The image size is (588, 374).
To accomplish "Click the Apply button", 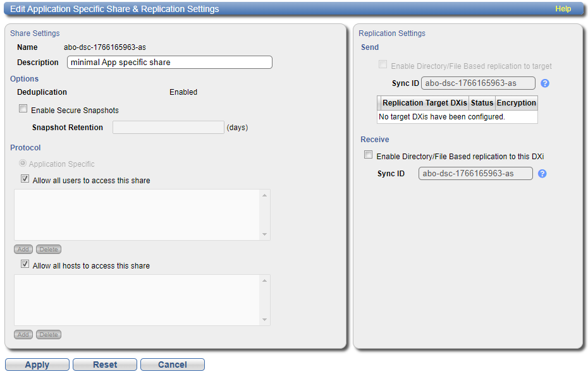I will [37, 365].
